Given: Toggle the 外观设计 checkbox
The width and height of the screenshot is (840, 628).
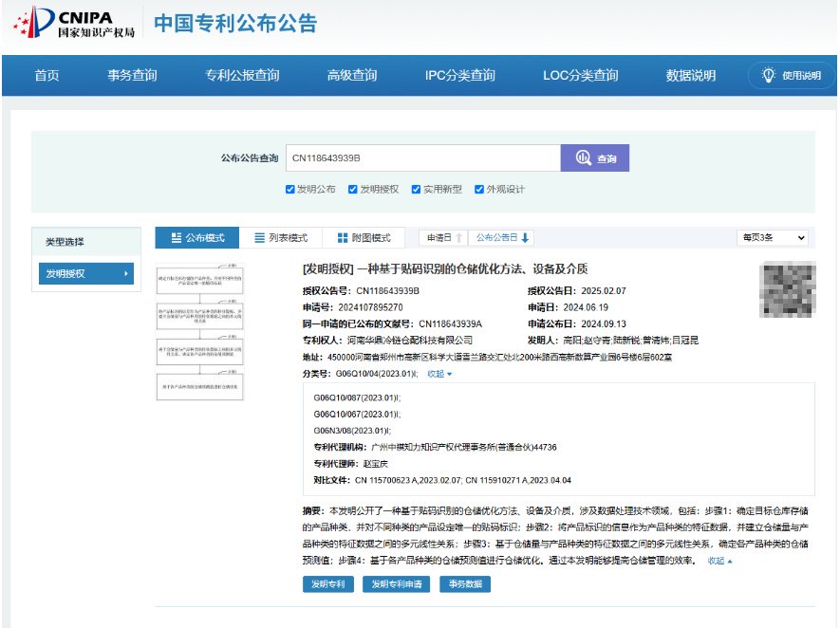Looking at the screenshot, I should (479, 189).
